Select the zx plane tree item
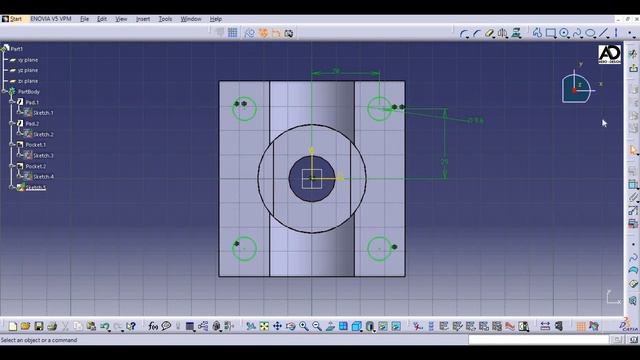This screenshot has height=360, width=640. pos(28,81)
